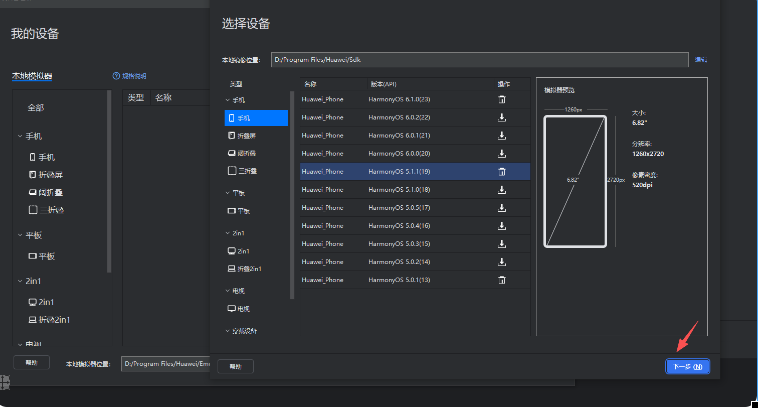Collapse 平板 group in 选择设备 dialog
Screen dimensions: 758x408
coord(228,193)
